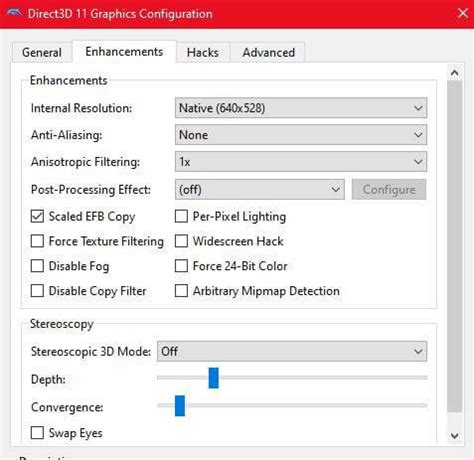Click the window title text
The image size is (474, 460).
tap(120, 14)
